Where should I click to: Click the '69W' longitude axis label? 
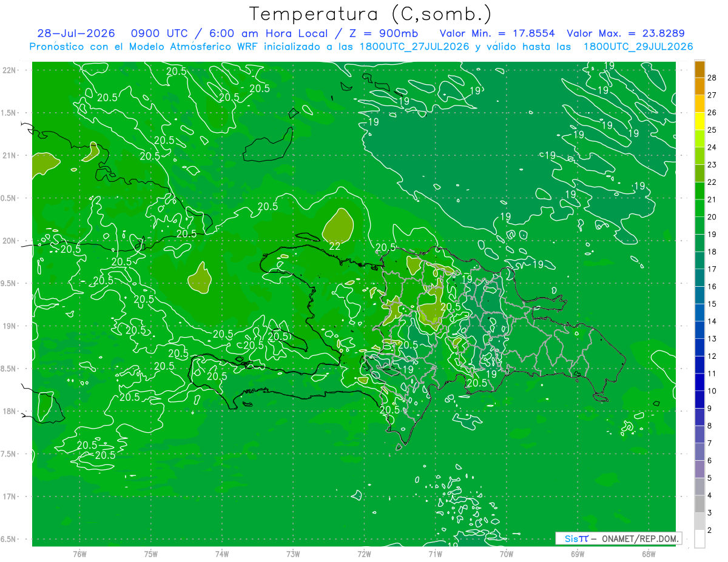point(578,554)
